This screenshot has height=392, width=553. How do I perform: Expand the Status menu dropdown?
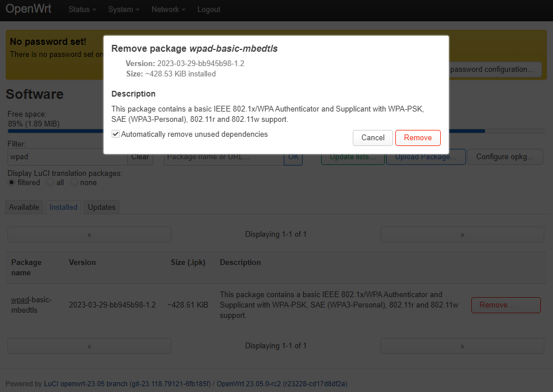coord(81,9)
